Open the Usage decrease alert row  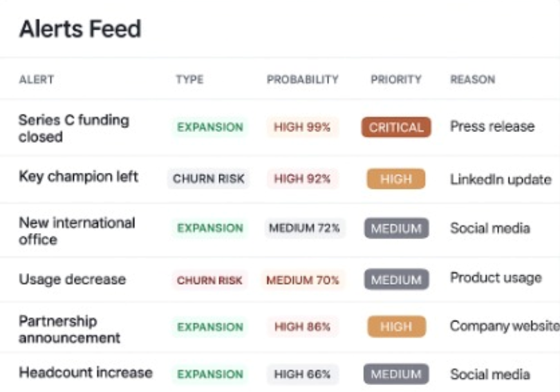pos(72,280)
